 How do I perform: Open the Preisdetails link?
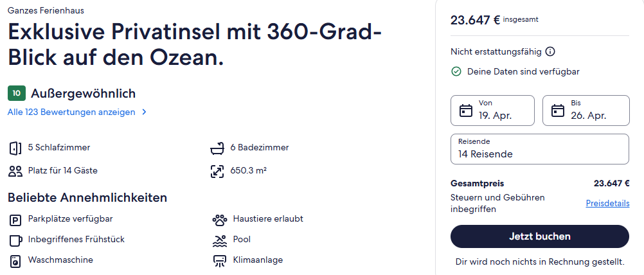tap(607, 203)
